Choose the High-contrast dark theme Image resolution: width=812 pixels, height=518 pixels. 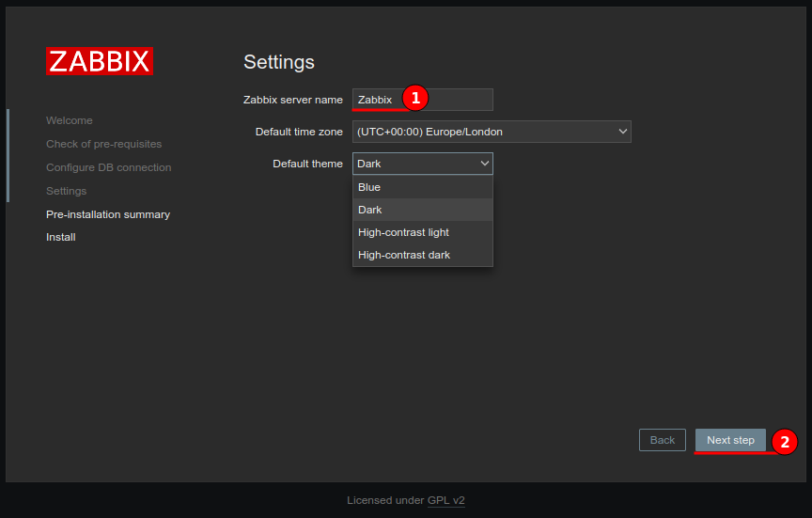click(x=423, y=255)
